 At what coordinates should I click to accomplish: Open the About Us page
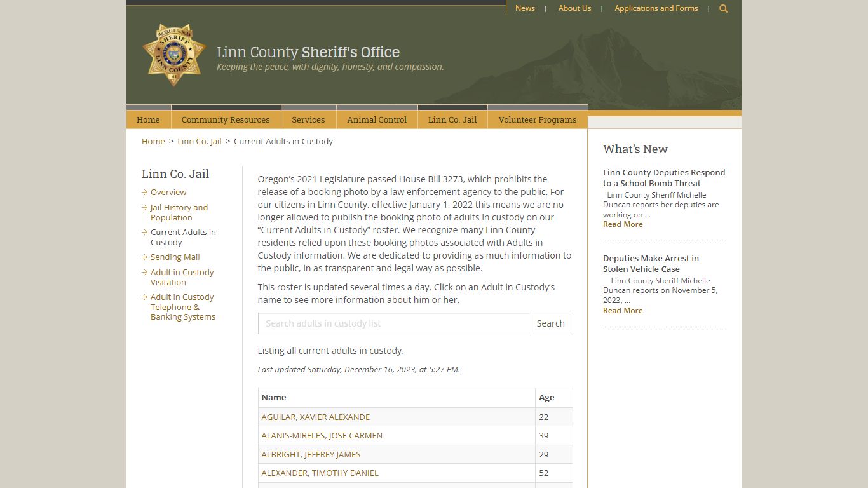574,8
